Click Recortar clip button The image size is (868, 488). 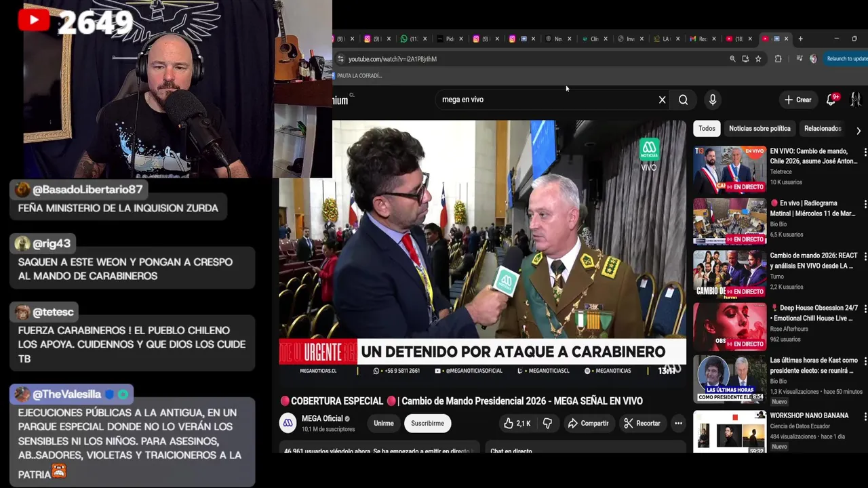tap(642, 423)
